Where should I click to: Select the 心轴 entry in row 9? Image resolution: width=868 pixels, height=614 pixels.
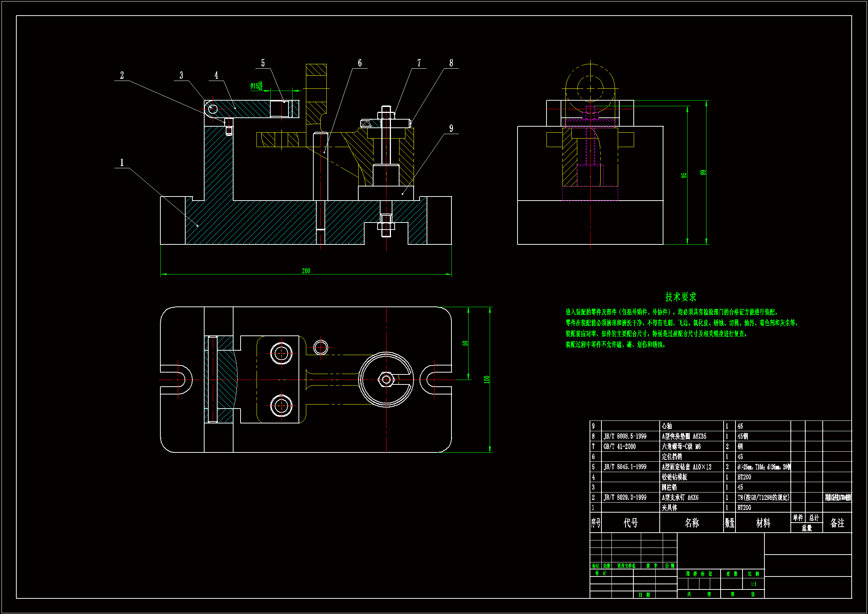(666, 426)
